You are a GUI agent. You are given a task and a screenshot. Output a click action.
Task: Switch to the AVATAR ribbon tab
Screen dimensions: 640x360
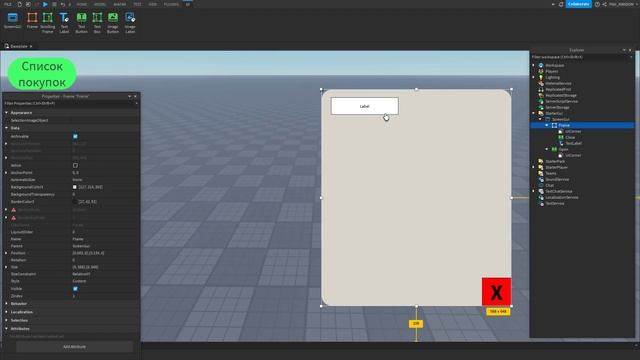(x=120, y=4)
